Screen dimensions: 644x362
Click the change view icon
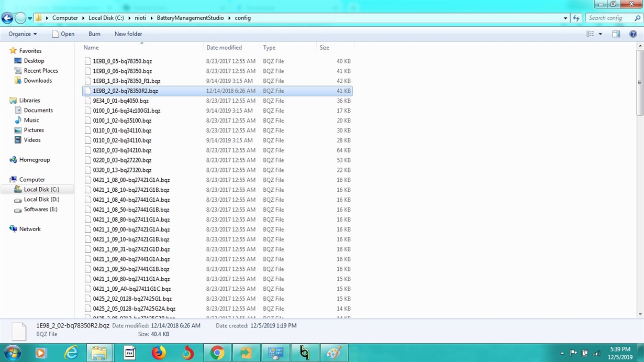coord(590,34)
